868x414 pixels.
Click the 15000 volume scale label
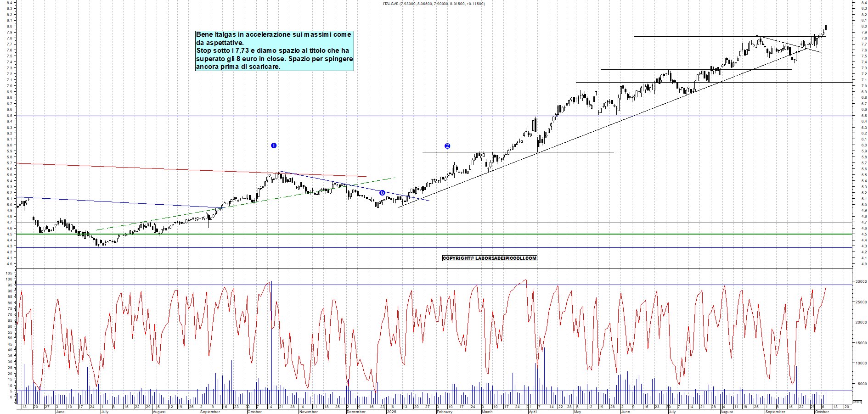coord(860,343)
